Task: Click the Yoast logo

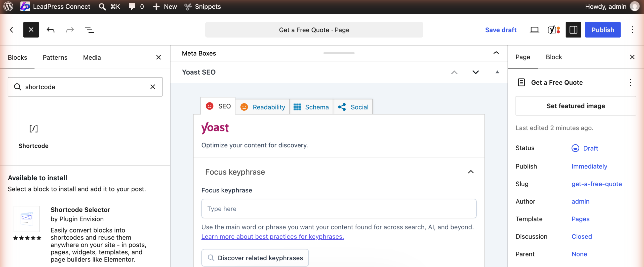Action: [x=215, y=128]
